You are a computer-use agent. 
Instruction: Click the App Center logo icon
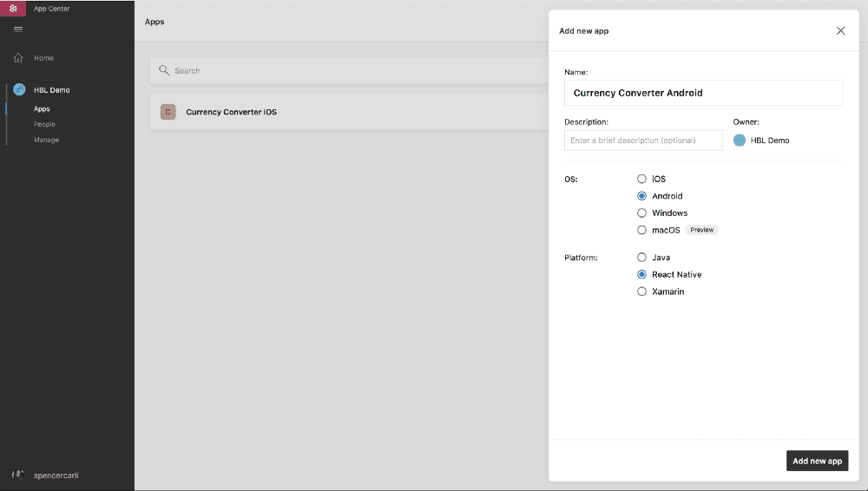(x=13, y=9)
